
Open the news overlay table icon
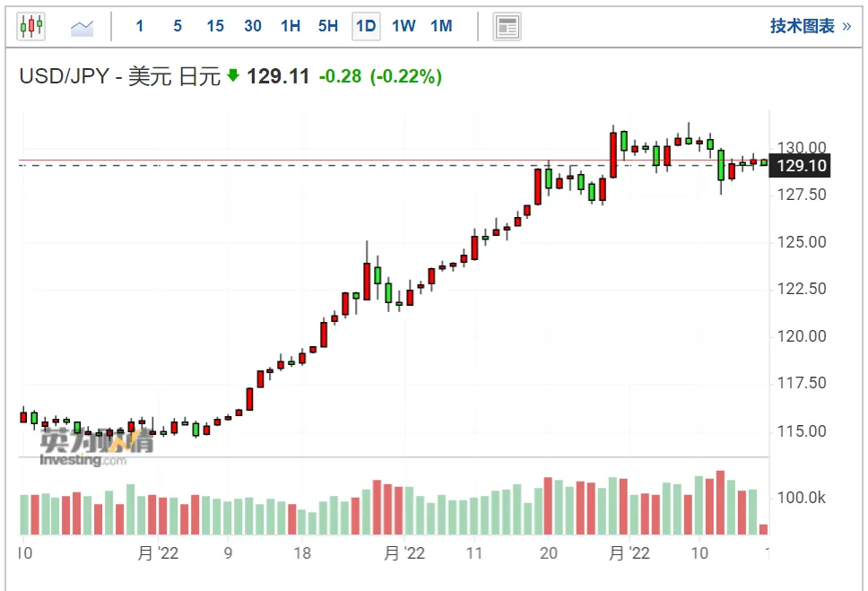[507, 27]
